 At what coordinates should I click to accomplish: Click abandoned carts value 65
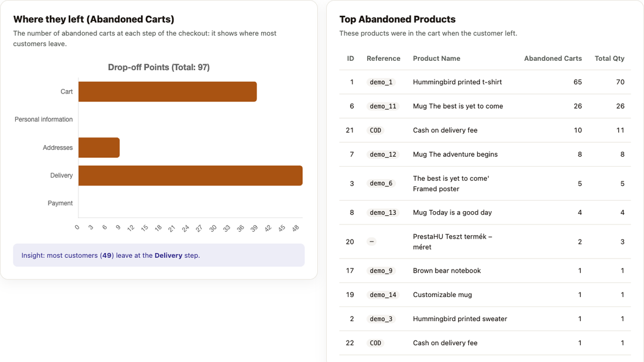coord(577,82)
